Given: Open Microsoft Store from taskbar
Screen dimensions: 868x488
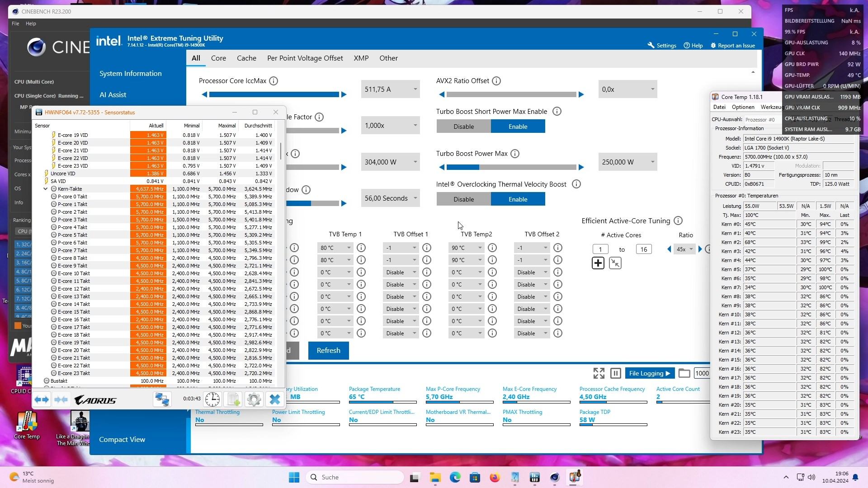Looking at the screenshot, I should [475, 477].
